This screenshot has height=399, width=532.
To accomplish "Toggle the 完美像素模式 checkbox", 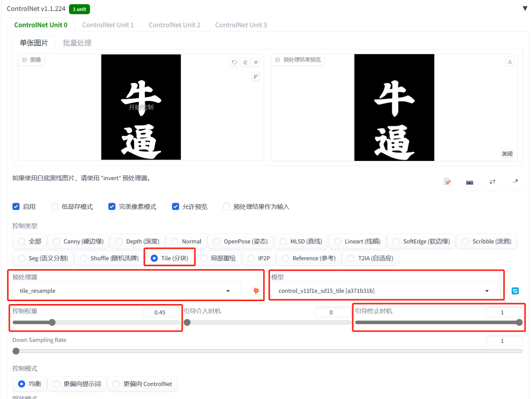I will coord(112,207).
